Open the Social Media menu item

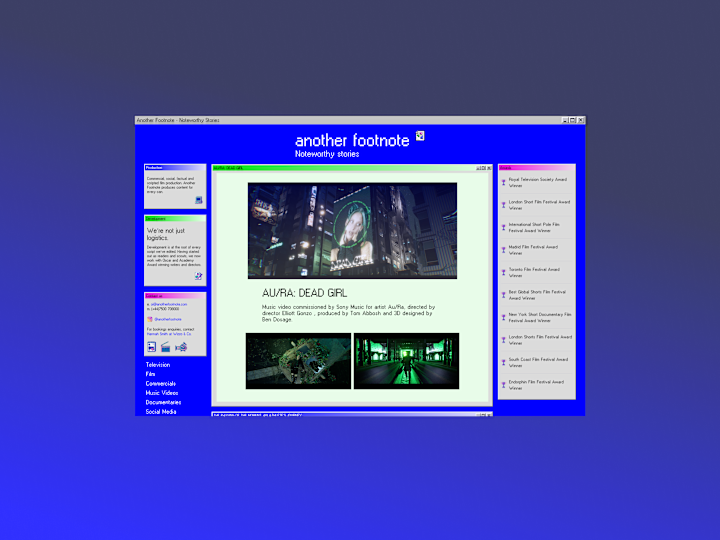[x=161, y=412]
